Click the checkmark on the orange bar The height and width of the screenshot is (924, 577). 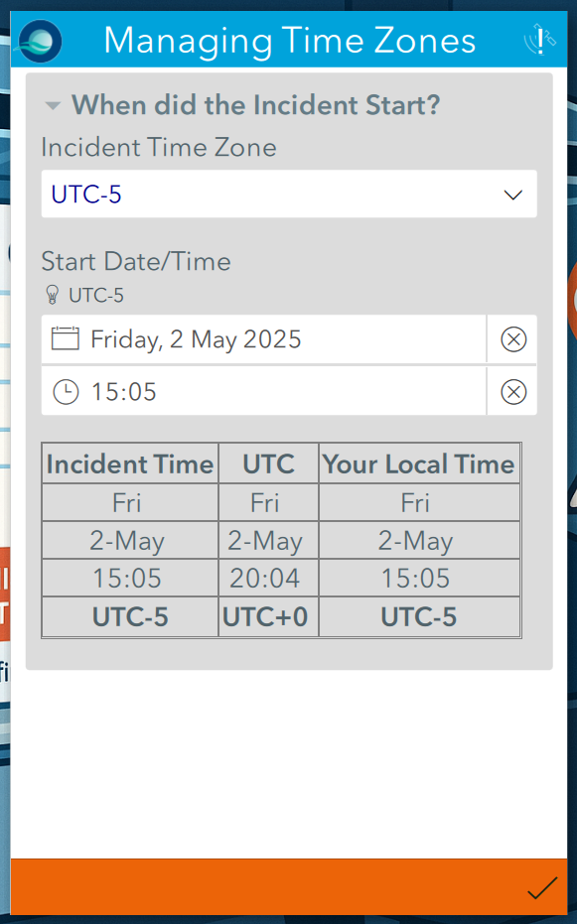pos(541,890)
